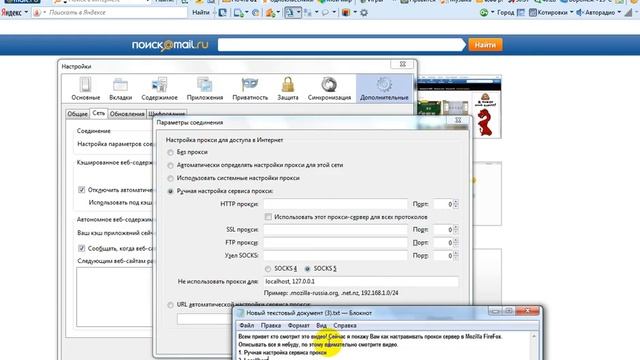Click Найти button in Yandex toolbar
This screenshot has height=360, width=640.
200,13
